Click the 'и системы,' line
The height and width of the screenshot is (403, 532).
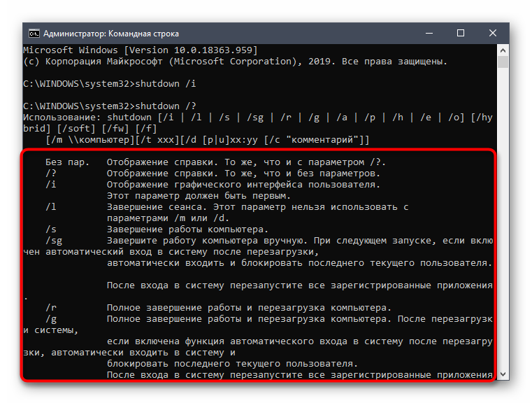[50, 330]
